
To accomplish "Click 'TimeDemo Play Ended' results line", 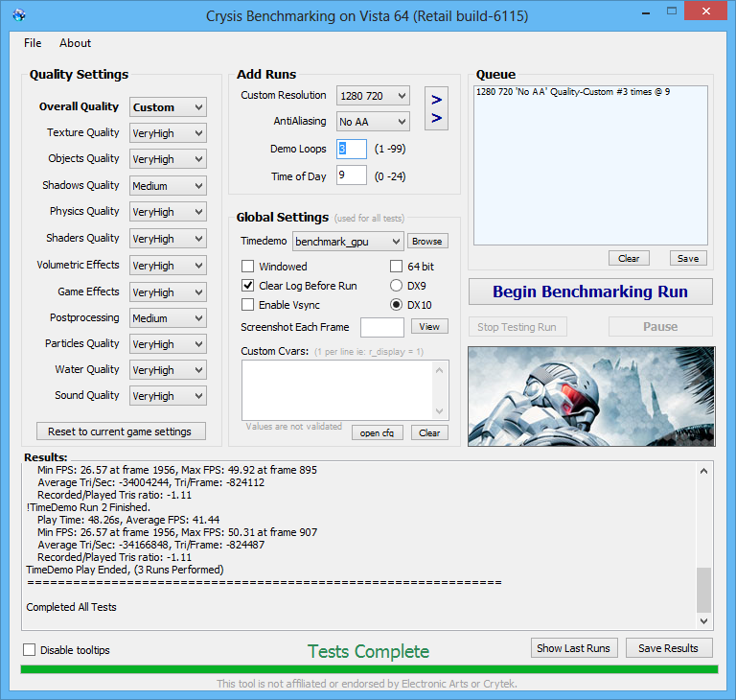I will 125,570.
